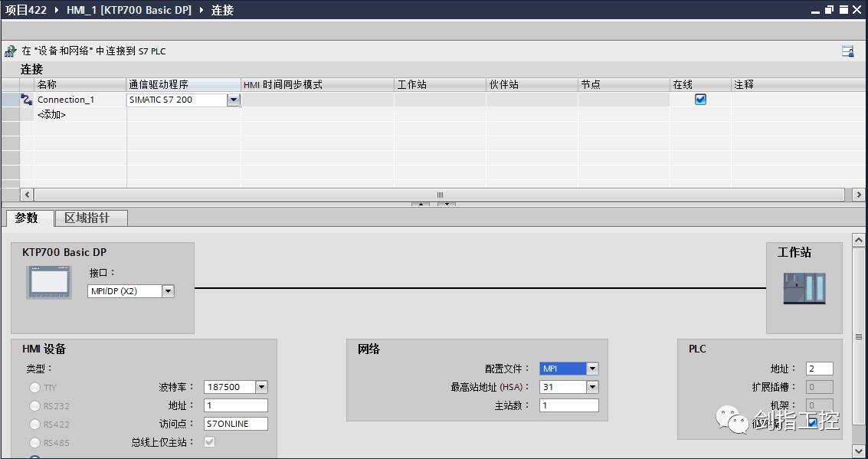Open the SIMATIC S7 200 driver dropdown
This screenshot has width=868, height=459.
coord(234,100)
